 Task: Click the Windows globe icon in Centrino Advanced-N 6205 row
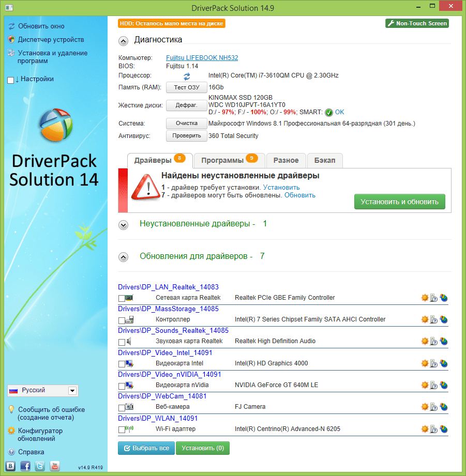pyautogui.click(x=444, y=429)
